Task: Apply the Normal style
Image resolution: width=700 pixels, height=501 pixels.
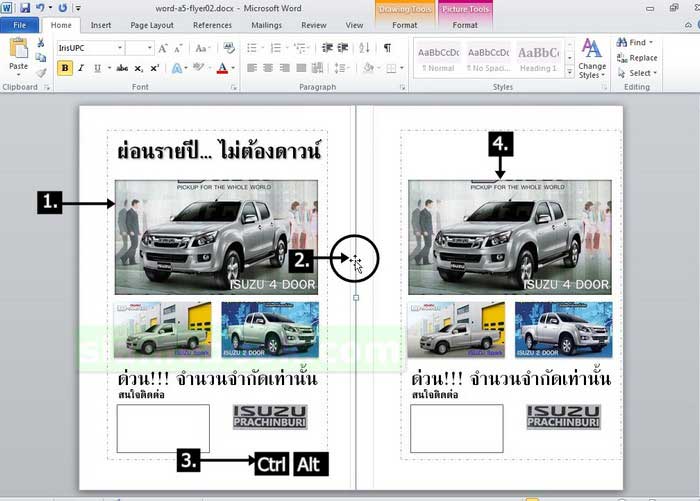Action: click(x=438, y=59)
